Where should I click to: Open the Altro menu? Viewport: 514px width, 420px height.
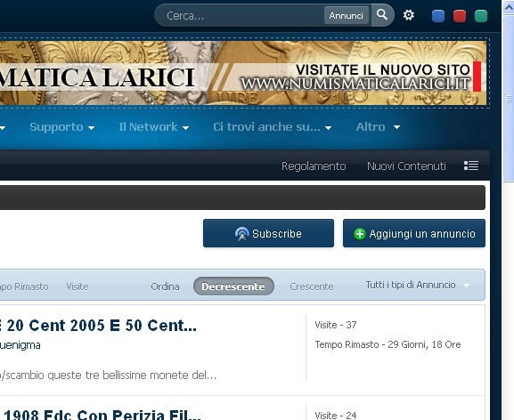pyautogui.click(x=378, y=127)
